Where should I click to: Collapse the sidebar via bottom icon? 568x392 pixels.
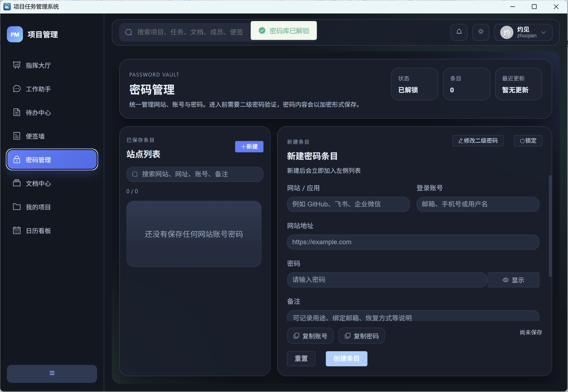pos(52,373)
